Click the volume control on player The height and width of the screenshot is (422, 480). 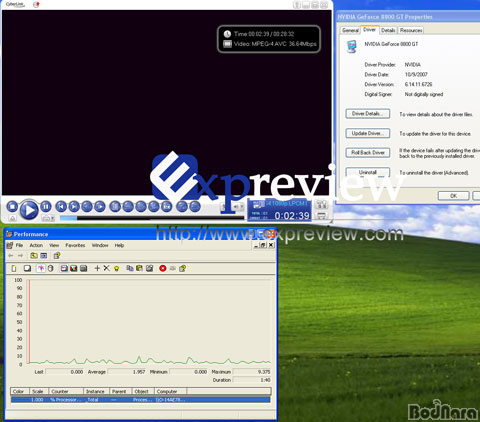(237, 207)
